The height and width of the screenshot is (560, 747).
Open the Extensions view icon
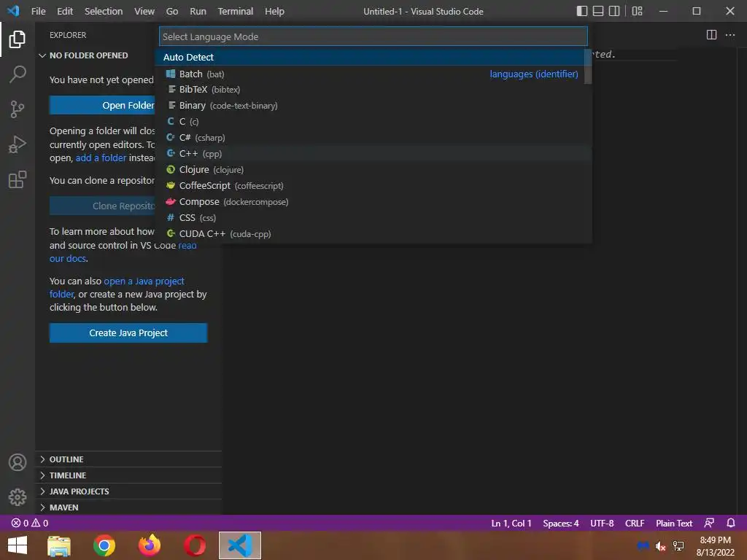pos(18,179)
